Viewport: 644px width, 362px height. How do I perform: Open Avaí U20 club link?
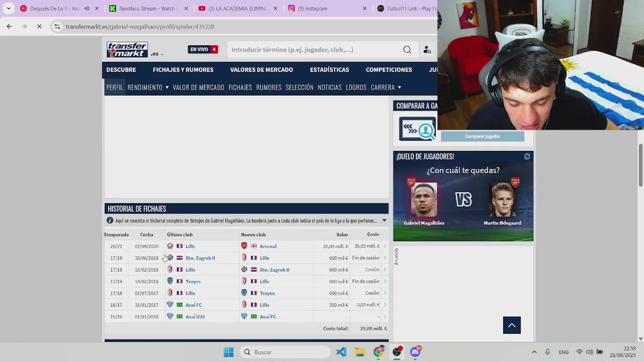pos(195,317)
